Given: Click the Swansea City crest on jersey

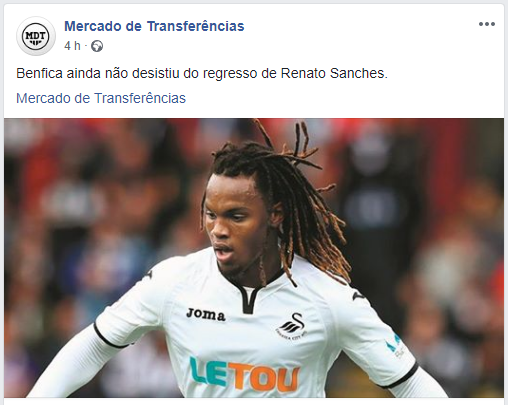Looking at the screenshot, I should [292, 328].
